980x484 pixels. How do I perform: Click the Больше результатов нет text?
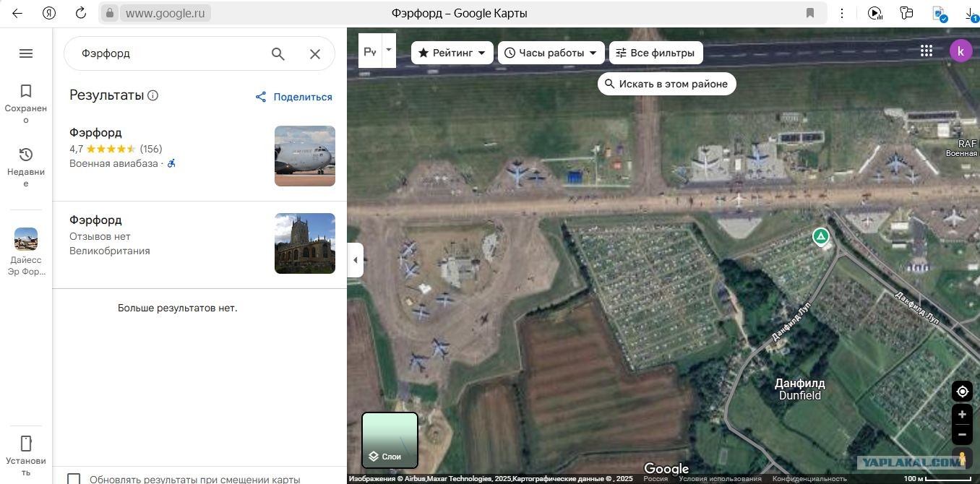pos(178,308)
